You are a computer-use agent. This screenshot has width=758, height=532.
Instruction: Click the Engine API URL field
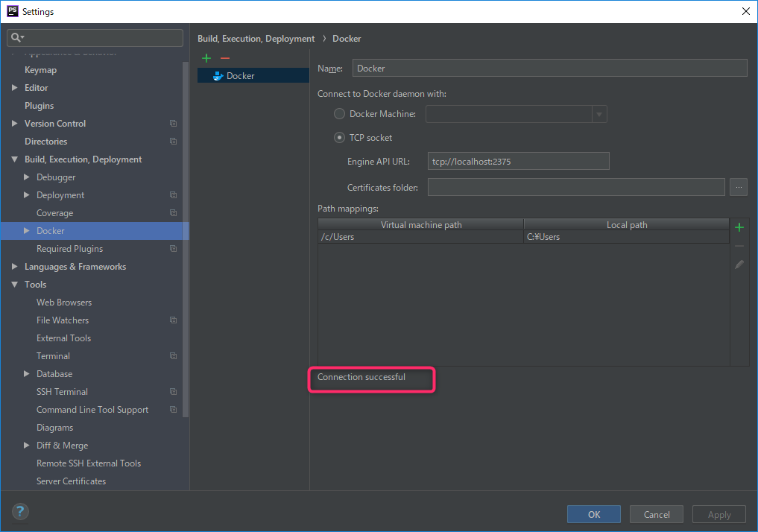point(518,162)
